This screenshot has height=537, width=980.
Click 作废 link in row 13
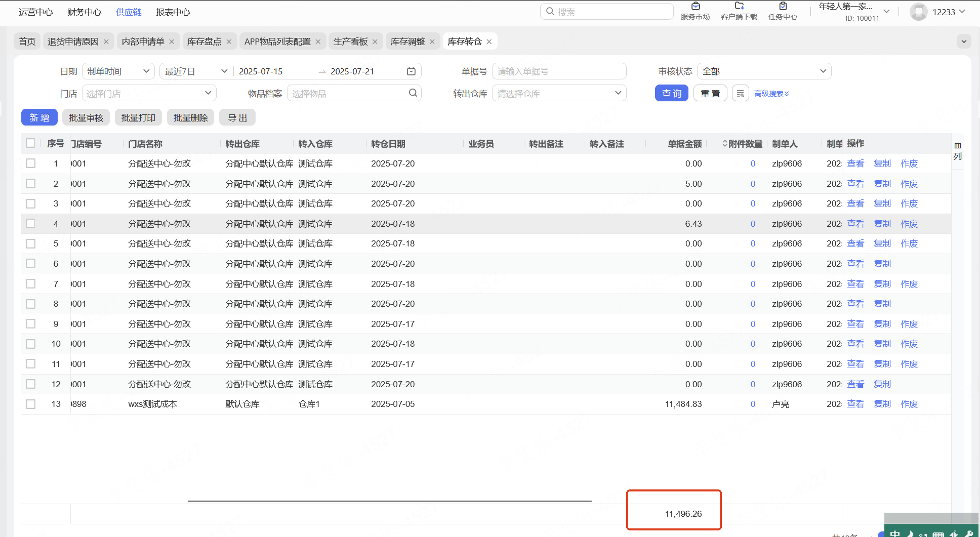[x=909, y=404]
